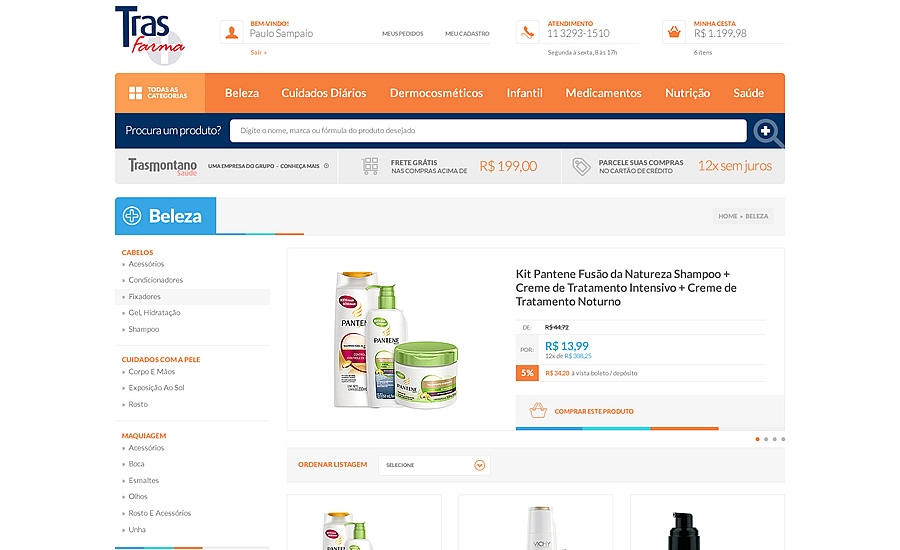Click the search magnifier icon

click(768, 132)
